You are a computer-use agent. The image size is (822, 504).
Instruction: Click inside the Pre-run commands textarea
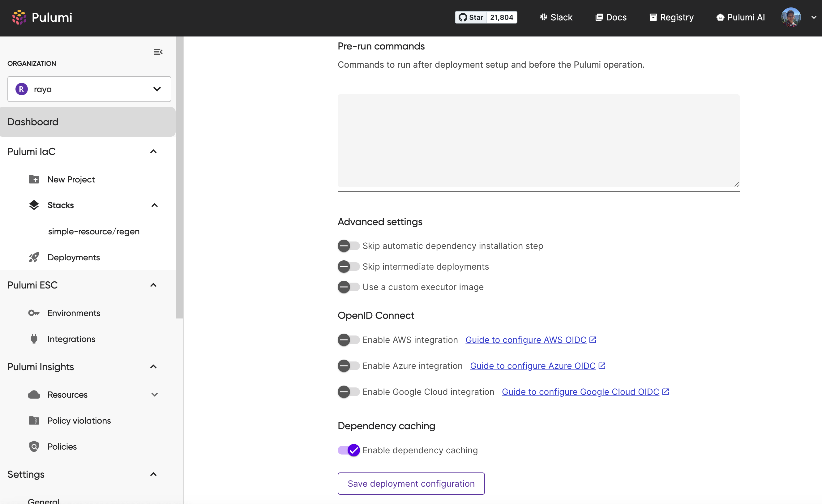538,141
